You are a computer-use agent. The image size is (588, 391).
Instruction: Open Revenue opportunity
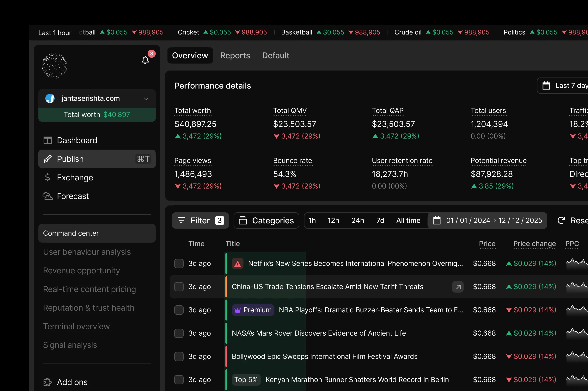[x=82, y=270]
